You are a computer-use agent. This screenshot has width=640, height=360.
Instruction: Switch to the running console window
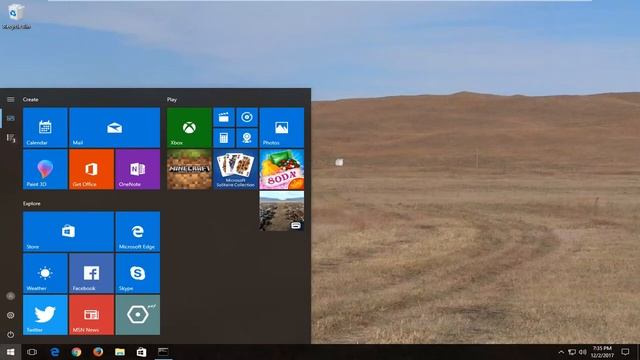pos(163,352)
